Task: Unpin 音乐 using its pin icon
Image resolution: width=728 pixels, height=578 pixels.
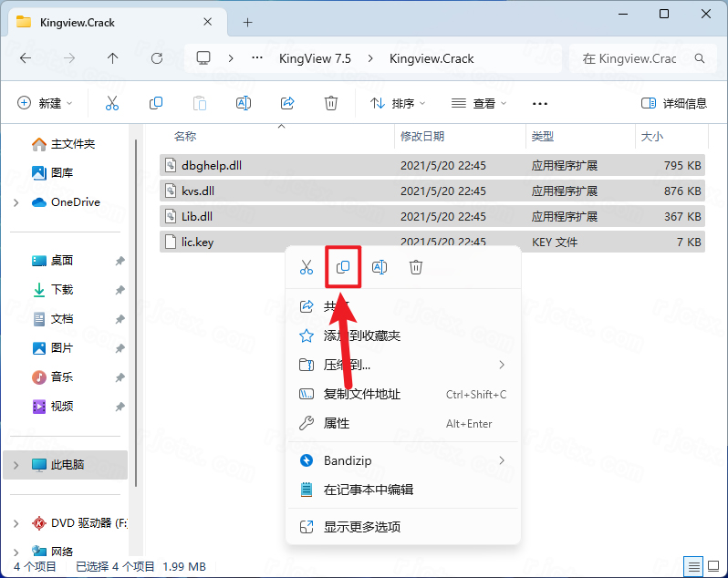Action: (120, 377)
